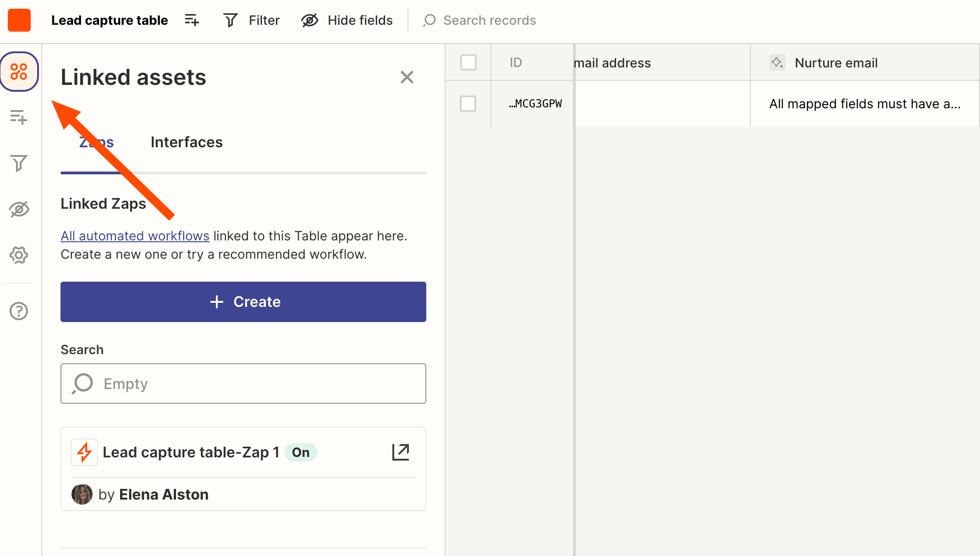980x556 pixels.
Task: Switch to the Interfaces tab
Action: tap(187, 142)
